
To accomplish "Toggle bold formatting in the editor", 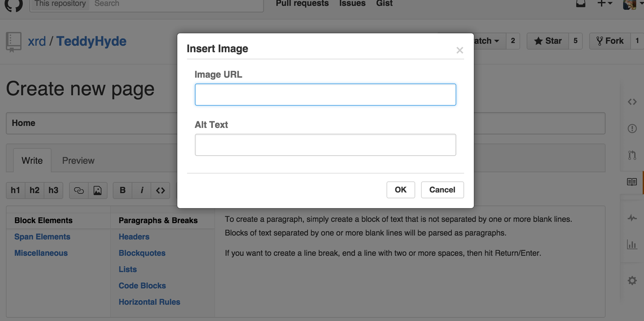I will [x=123, y=190].
